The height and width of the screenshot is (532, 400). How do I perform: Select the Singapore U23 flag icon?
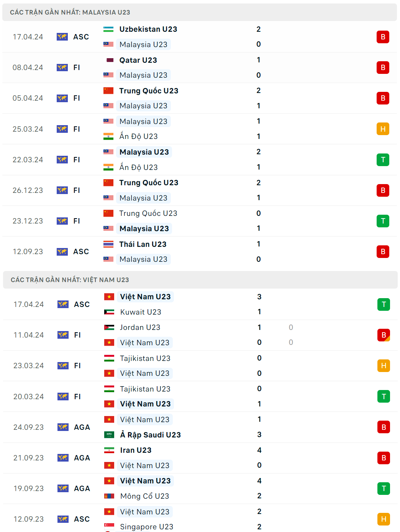[109, 527]
